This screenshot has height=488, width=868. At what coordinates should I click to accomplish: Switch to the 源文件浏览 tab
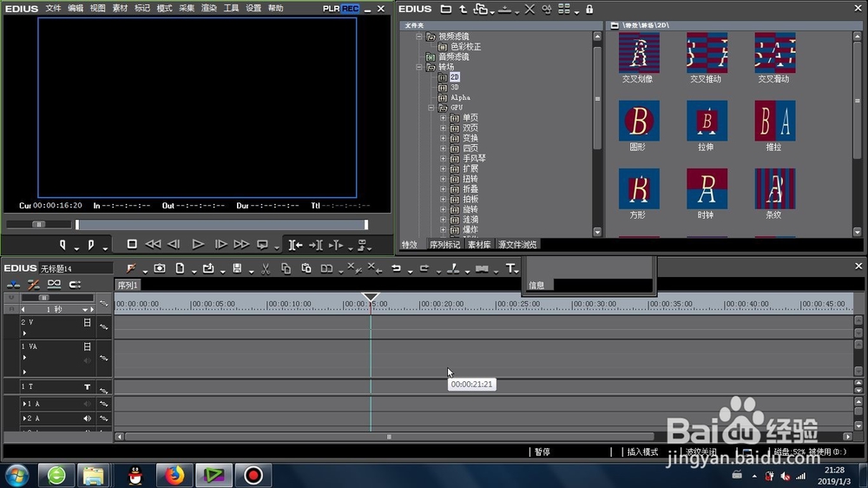click(x=517, y=245)
